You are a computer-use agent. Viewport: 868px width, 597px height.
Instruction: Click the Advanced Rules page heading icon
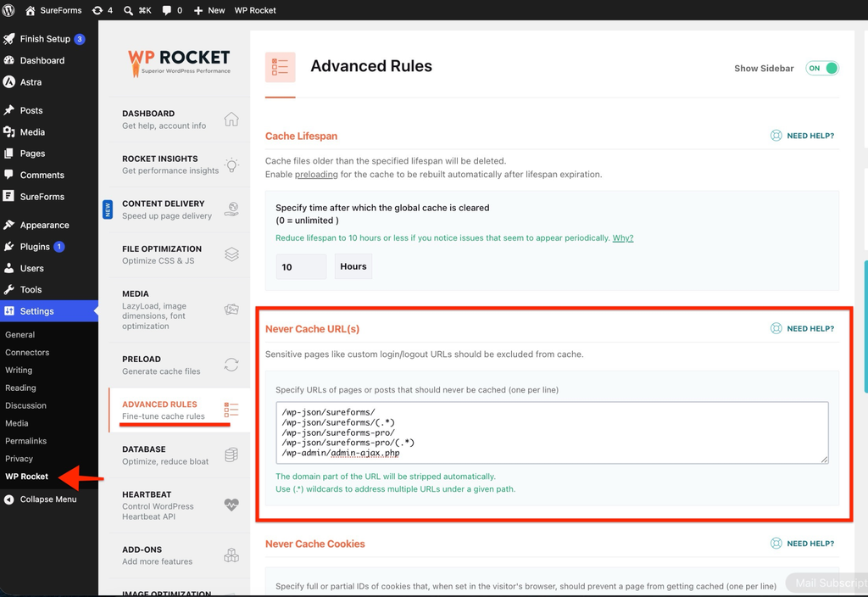tap(280, 67)
